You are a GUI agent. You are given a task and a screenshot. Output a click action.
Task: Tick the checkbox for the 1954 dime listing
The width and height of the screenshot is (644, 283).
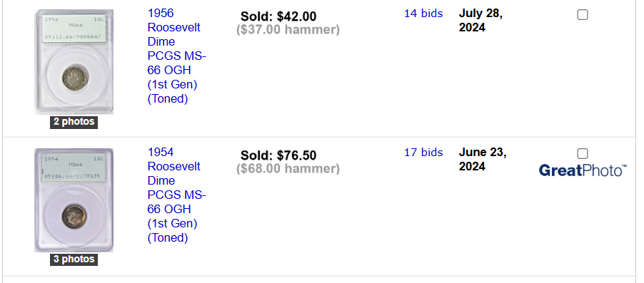click(x=583, y=154)
